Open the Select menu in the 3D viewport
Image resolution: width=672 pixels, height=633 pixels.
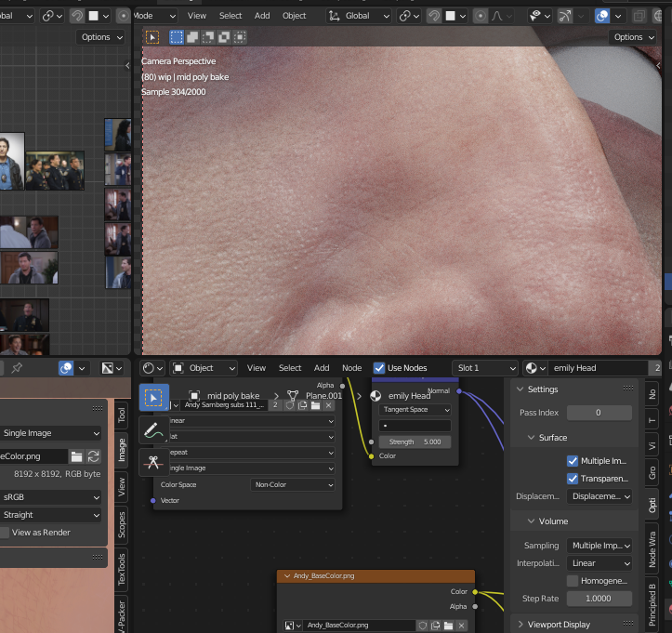pos(231,16)
